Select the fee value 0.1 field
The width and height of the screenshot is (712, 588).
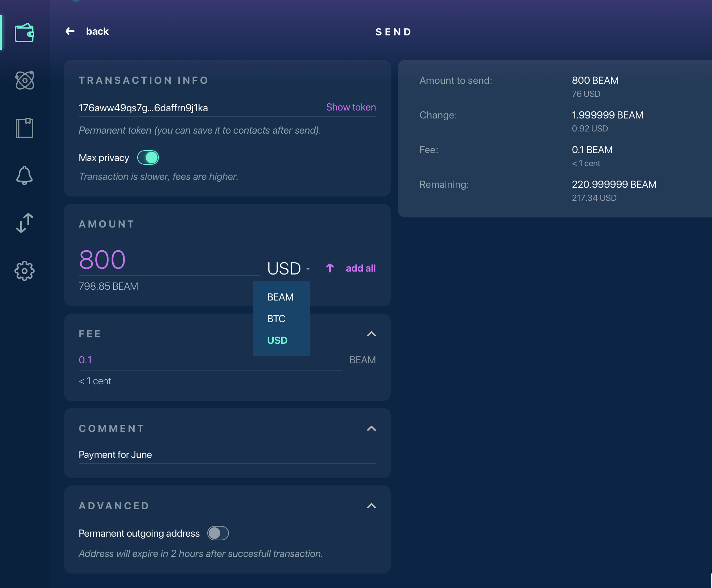tap(86, 359)
